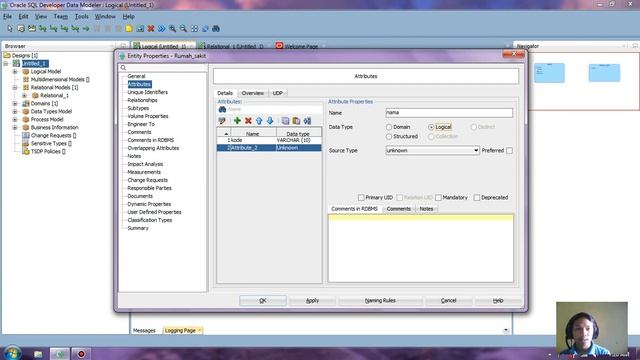Screen dimensions: 640x360
Task: Open the Team menu
Action: point(61,17)
